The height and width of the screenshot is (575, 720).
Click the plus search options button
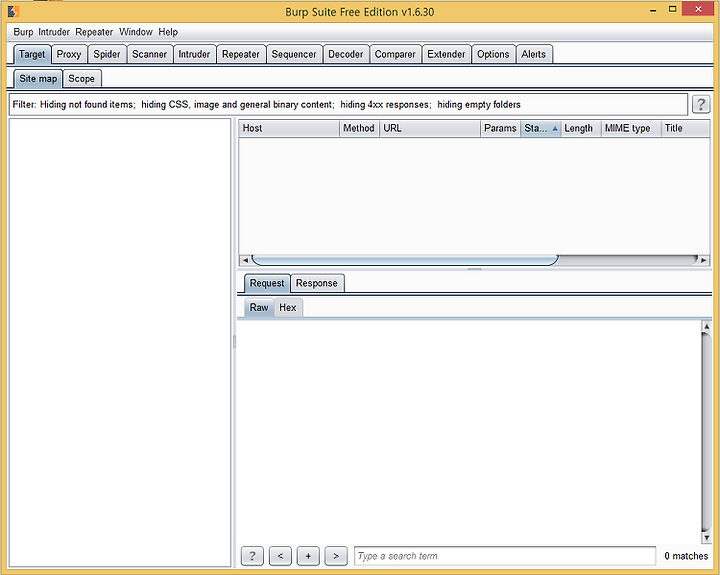(x=308, y=556)
